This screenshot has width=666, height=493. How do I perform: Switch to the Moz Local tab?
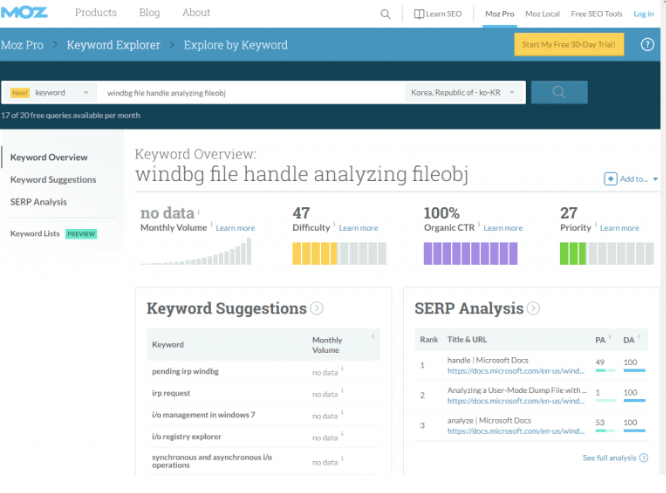click(542, 14)
